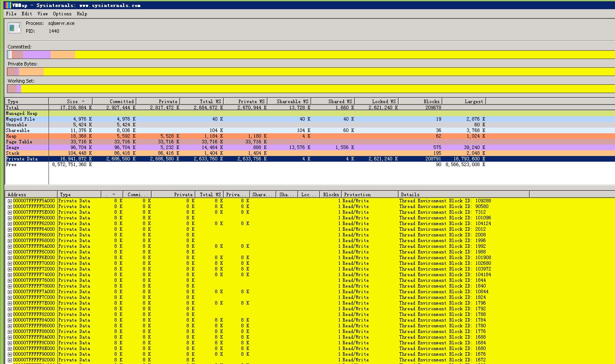Sort summary by Blocks column header
Image resolution: width=615 pixels, height=364 pixels.
tap(420, 101)
